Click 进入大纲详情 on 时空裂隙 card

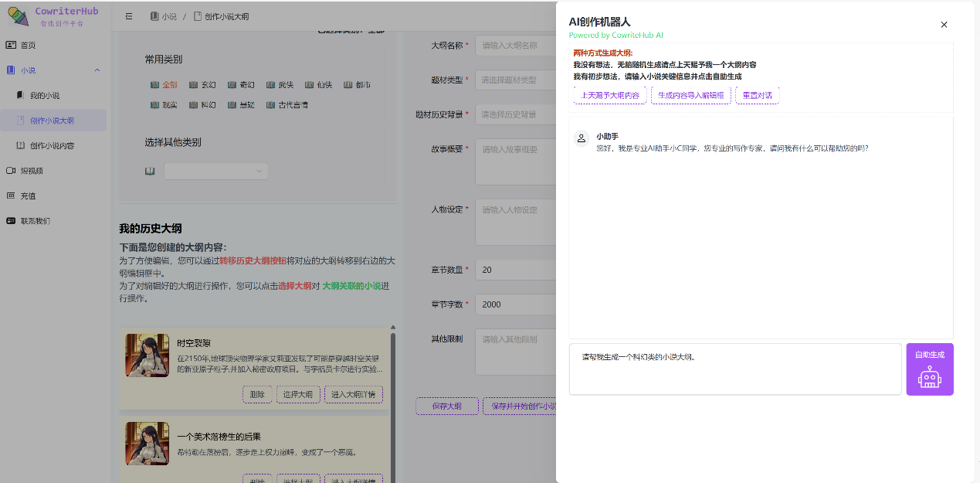(x=353, y=394)
